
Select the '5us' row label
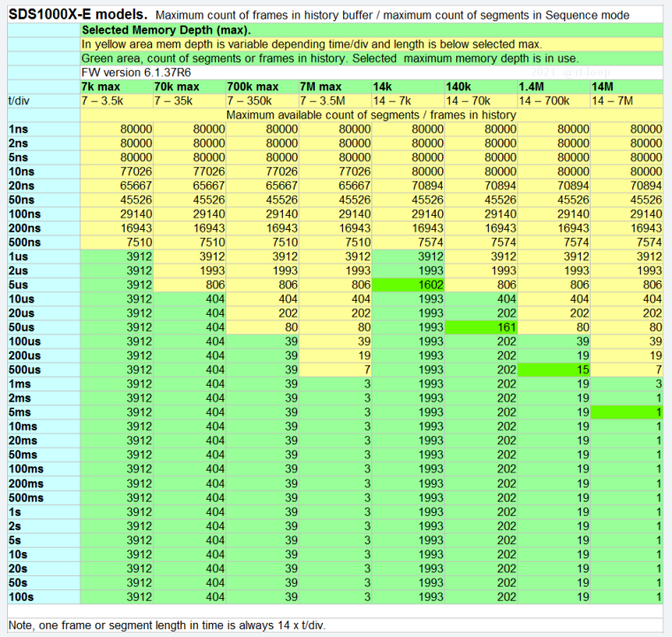pyautogui.click(x=43, y=285)
